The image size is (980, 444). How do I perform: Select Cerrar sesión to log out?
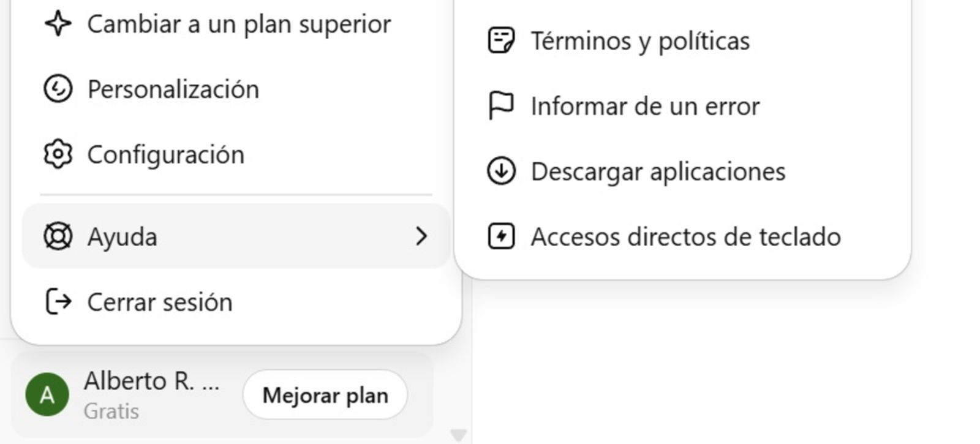[x=160, y=302]
